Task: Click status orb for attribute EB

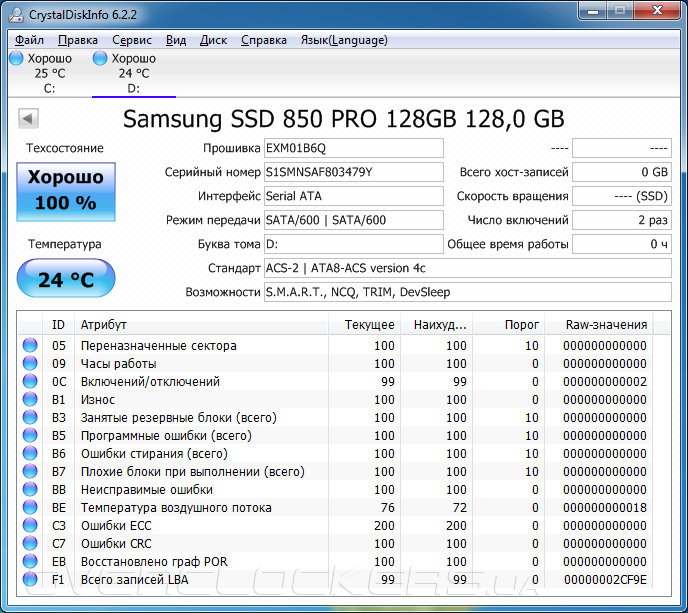Action: [x=30, y=561]
